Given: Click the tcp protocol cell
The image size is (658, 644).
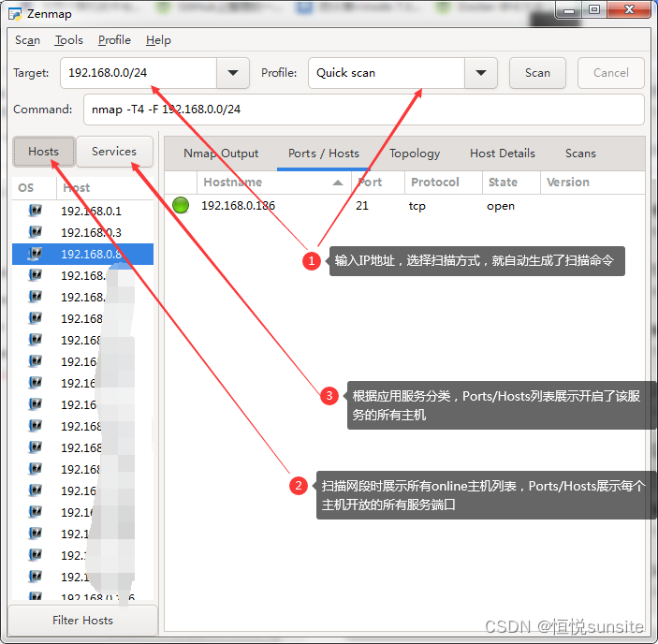Looking at the screenshot, I should point(417,206).
